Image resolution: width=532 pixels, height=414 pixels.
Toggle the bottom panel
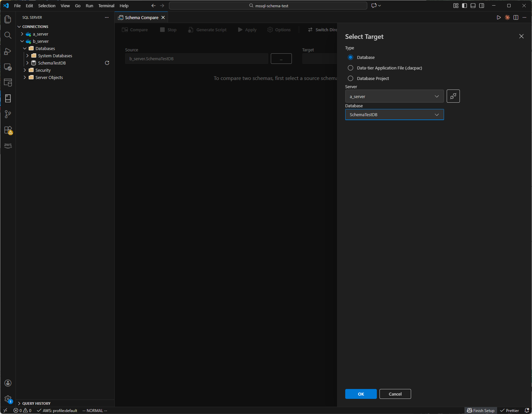point(473,6)
